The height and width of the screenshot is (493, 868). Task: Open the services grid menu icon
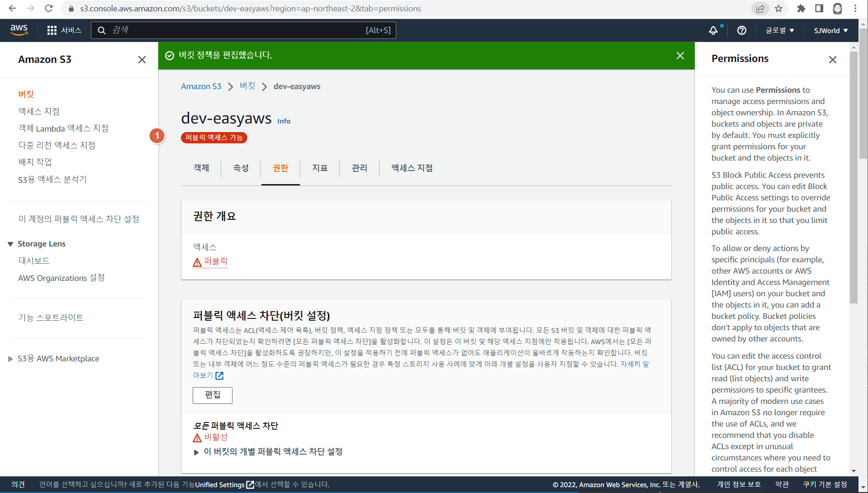tap(52, 30)
